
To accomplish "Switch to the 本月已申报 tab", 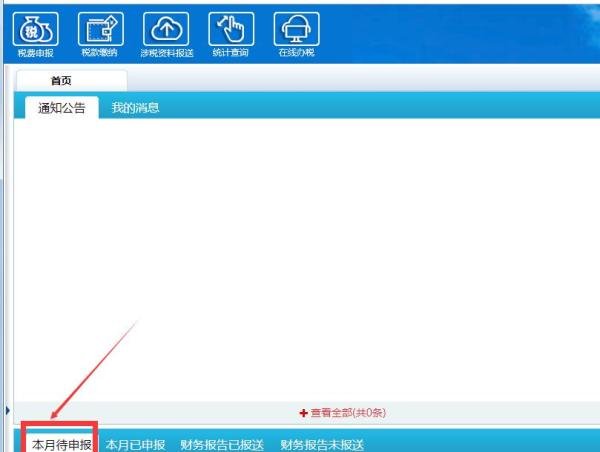I will tap(135, 445).
